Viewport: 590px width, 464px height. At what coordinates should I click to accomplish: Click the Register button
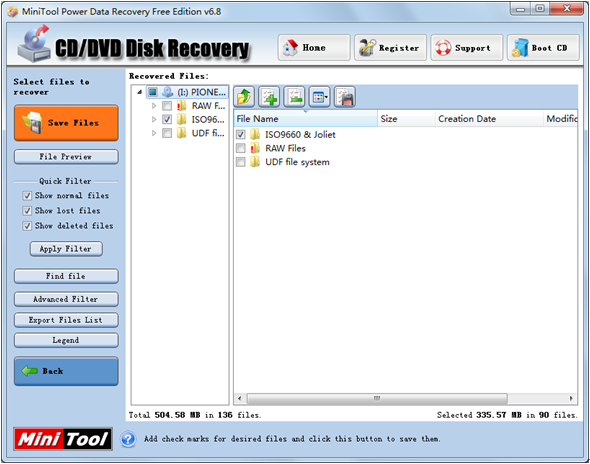click(x=390, y=48)
